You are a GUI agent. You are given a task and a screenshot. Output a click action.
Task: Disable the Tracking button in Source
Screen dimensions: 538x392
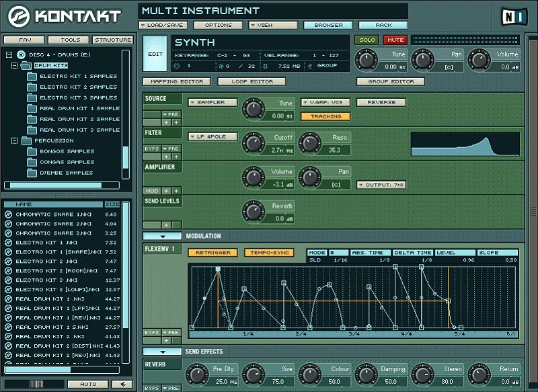[326, 116]
